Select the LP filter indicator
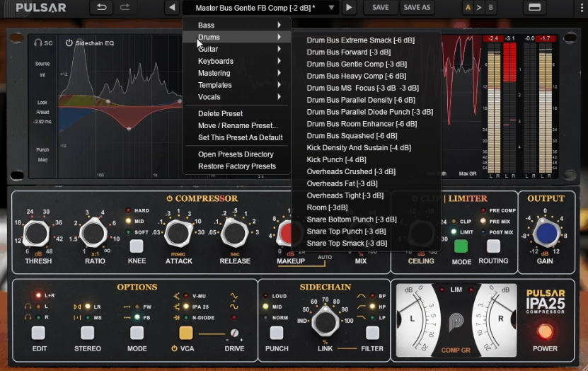Viewport: 588px width, 371px height. 372,318
